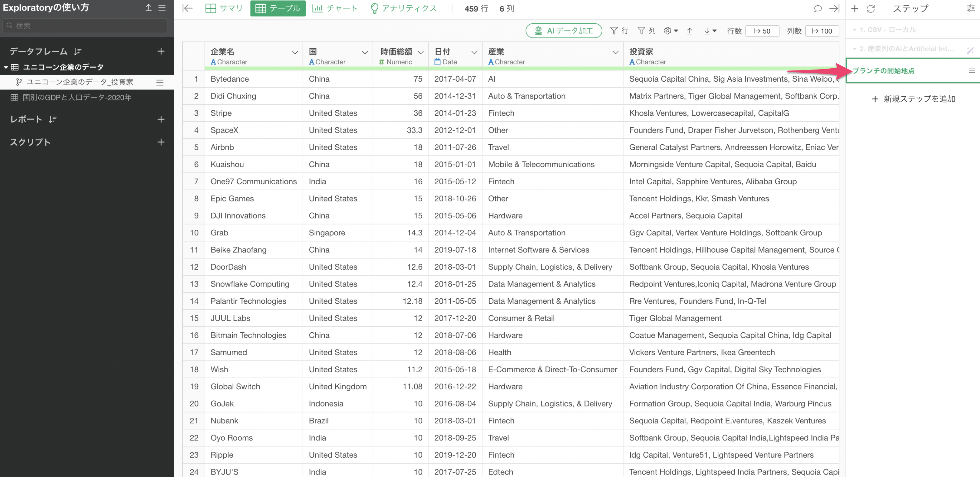
Task: Click 新規ステップを追加
Action: pos(914,99)
